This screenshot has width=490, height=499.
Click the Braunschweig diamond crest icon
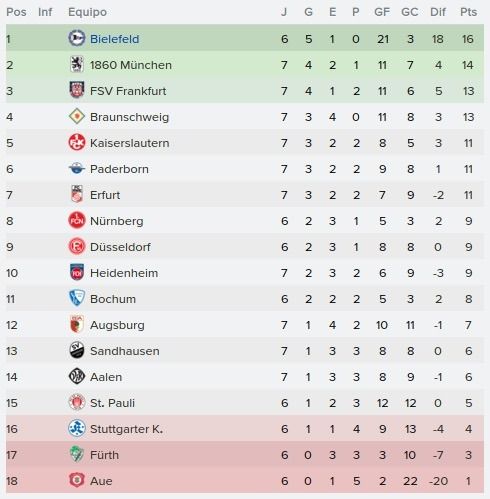(77, 116)
